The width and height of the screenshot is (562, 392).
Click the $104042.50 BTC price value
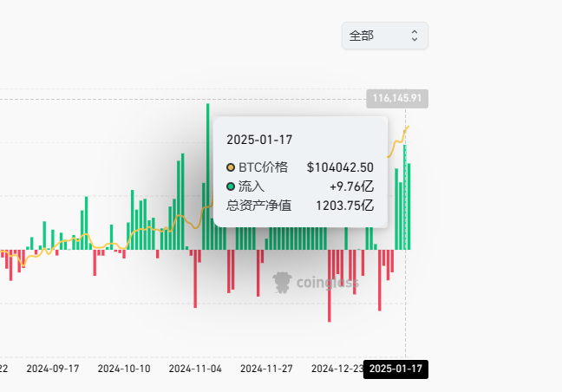[340, 167]
